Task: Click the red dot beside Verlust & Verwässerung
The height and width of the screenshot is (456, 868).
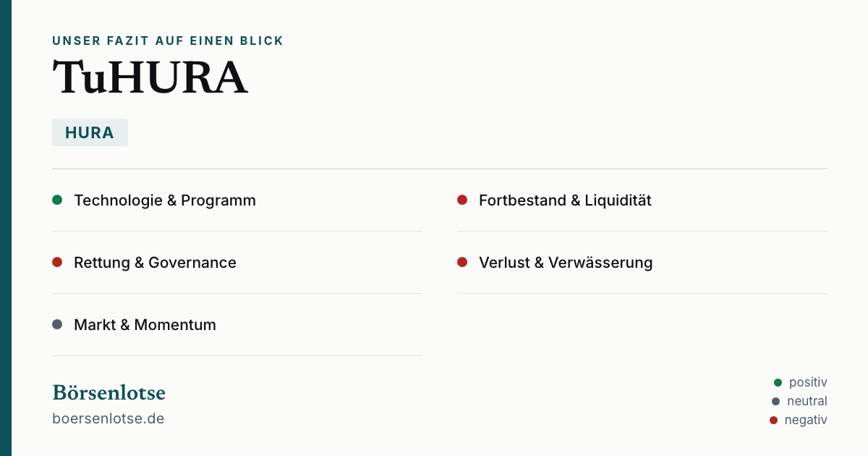Action: point(462,262)
